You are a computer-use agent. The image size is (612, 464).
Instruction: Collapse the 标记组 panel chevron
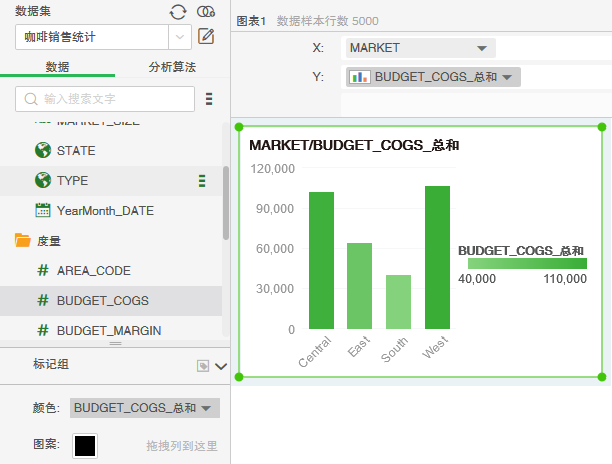[221, 366]
